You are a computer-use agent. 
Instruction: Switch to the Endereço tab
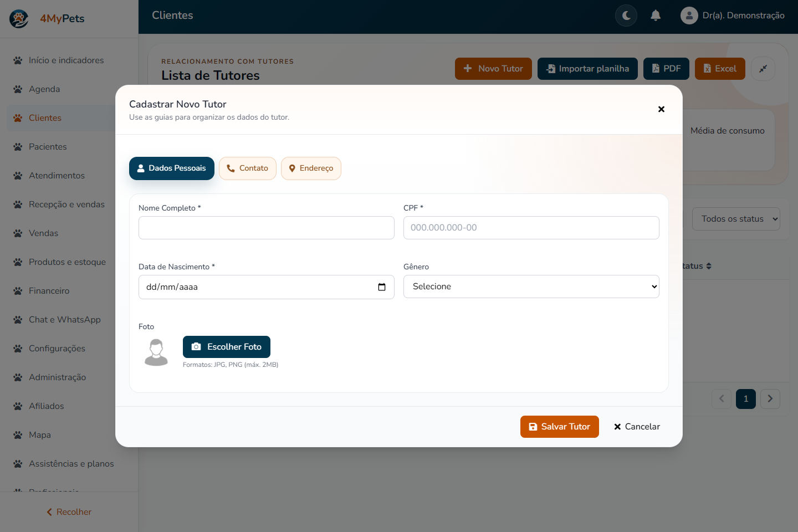[311, 168]
